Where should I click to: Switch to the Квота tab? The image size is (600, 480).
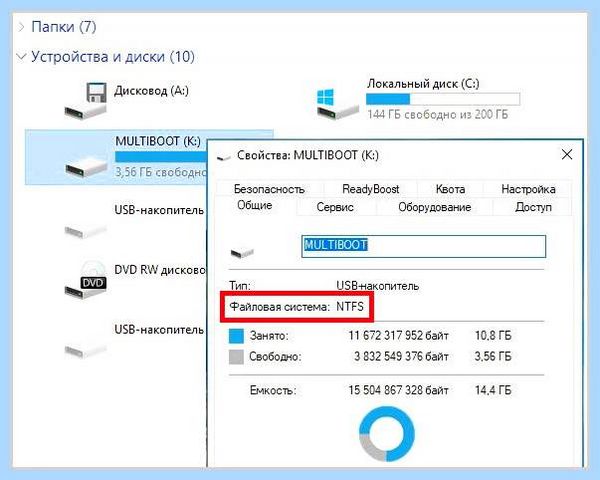[x=450, y=189]
